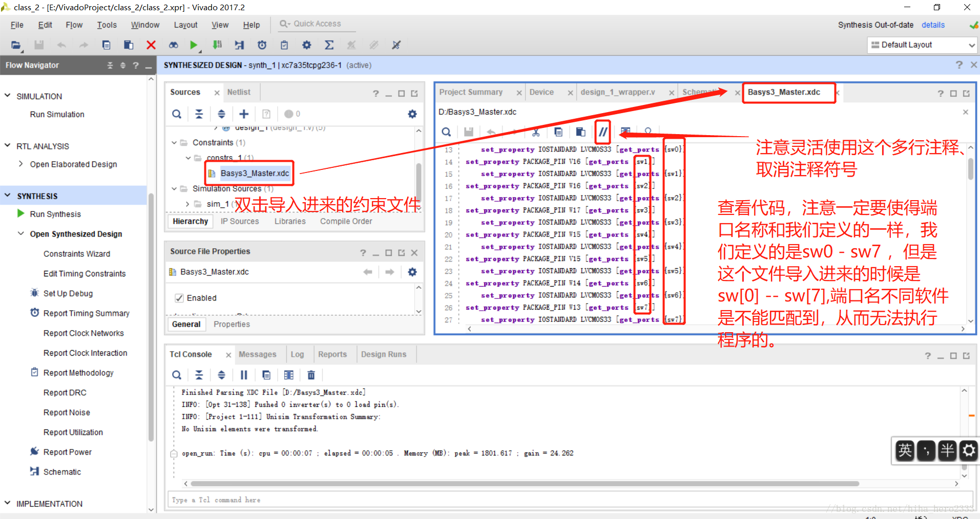Search in the Sources panel
Image resolution: width=980 pixels, height=519 pixels.
click(177, 114)
